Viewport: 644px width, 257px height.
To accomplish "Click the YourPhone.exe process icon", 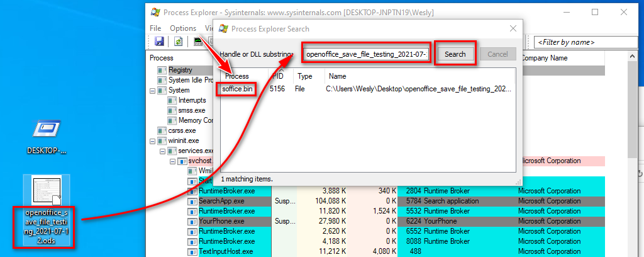I will [x=192, y=221].
